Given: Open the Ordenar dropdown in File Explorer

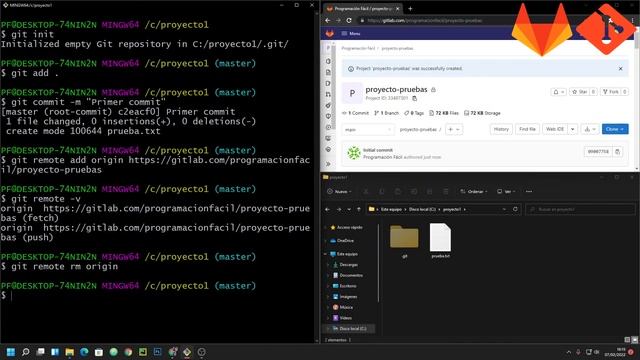Looking at the screenshot, I should (473, 191).
